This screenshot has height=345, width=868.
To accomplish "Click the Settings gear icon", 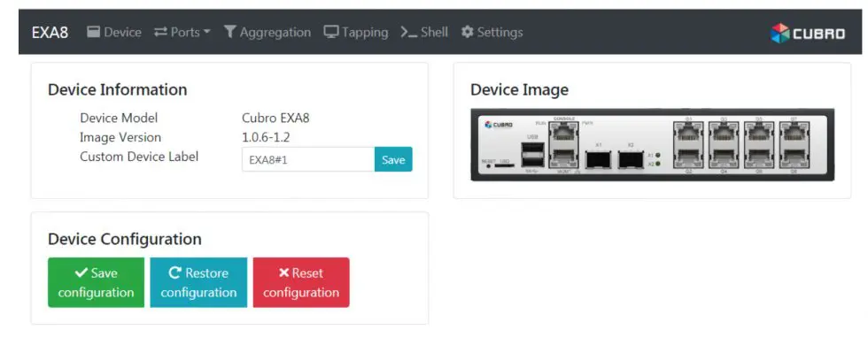I will click(468, 32).
